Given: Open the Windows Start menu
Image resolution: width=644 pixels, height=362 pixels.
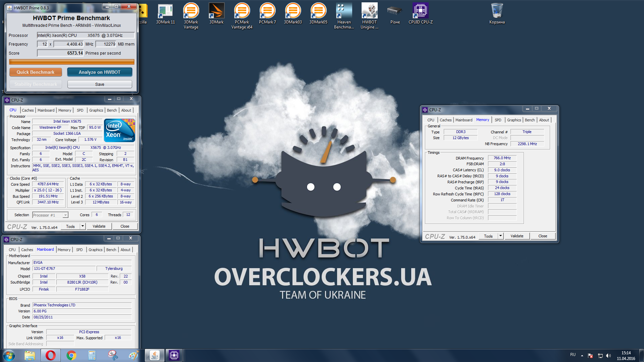Looking at the screenshot, I should [x=9, y=355].
